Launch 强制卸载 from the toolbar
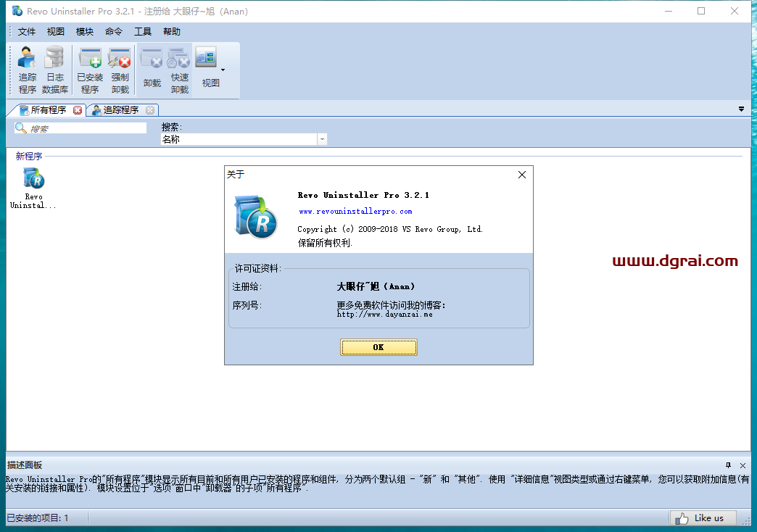Viewport: 757px width, 532px height. click(x=120, y=67)
